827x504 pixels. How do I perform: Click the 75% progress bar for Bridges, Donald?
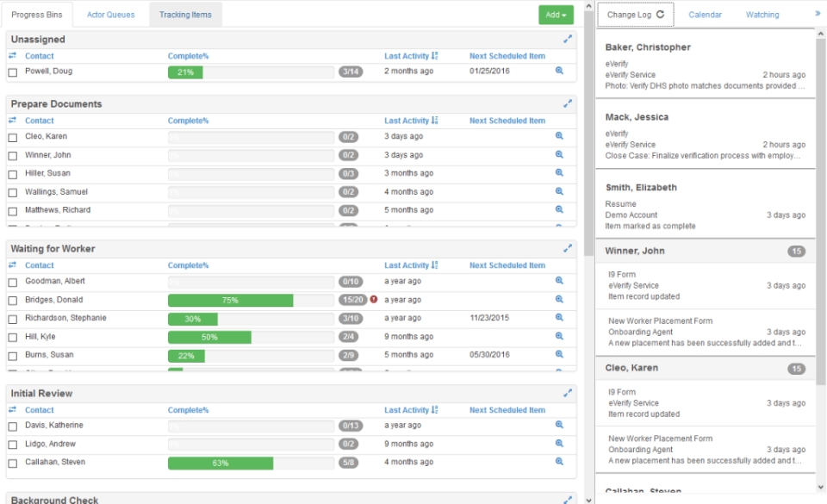point(230,301)
